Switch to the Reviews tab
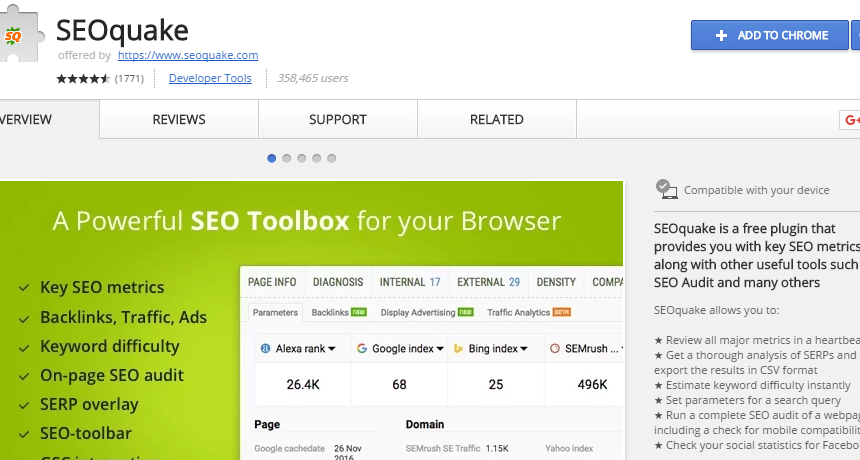Viewport: 860px width, 460px height. [179, 119]
